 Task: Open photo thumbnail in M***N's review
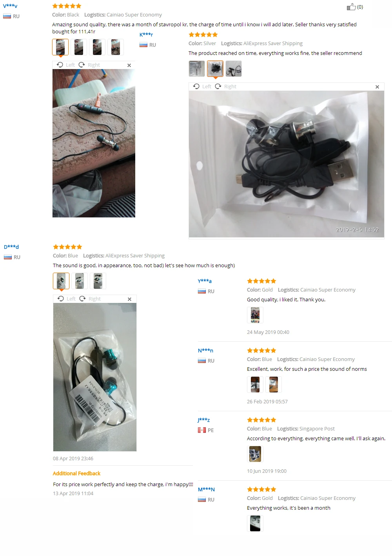(x=255, y=523)
